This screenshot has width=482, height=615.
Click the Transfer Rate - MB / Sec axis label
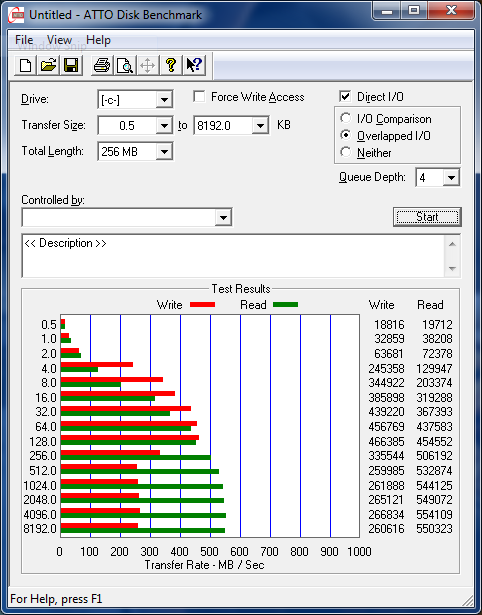click(204, 565)
